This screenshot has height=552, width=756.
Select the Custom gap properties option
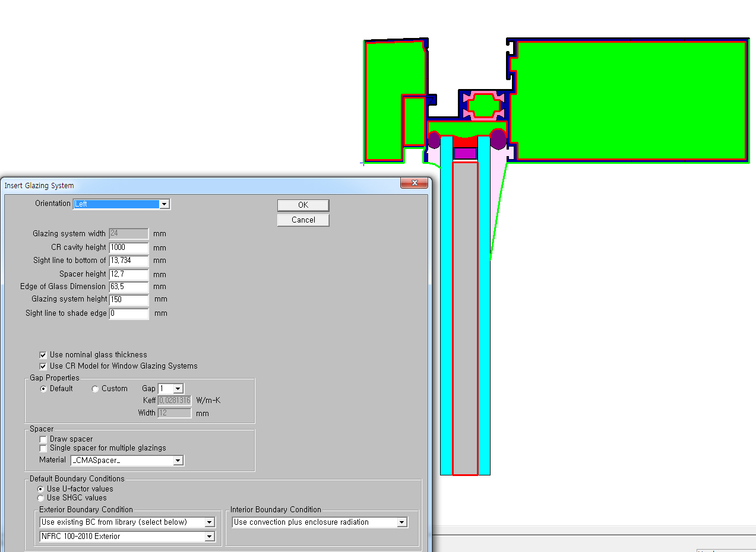tap(96, 389)
